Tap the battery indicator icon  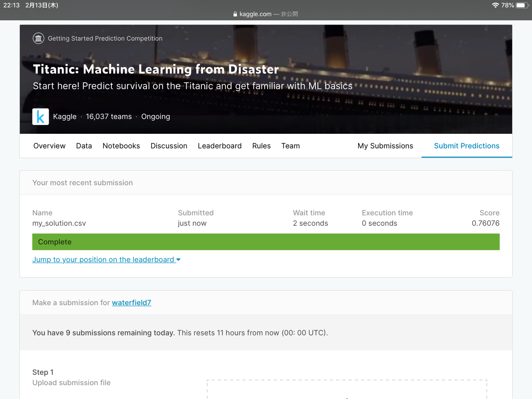tap(522, 5)
